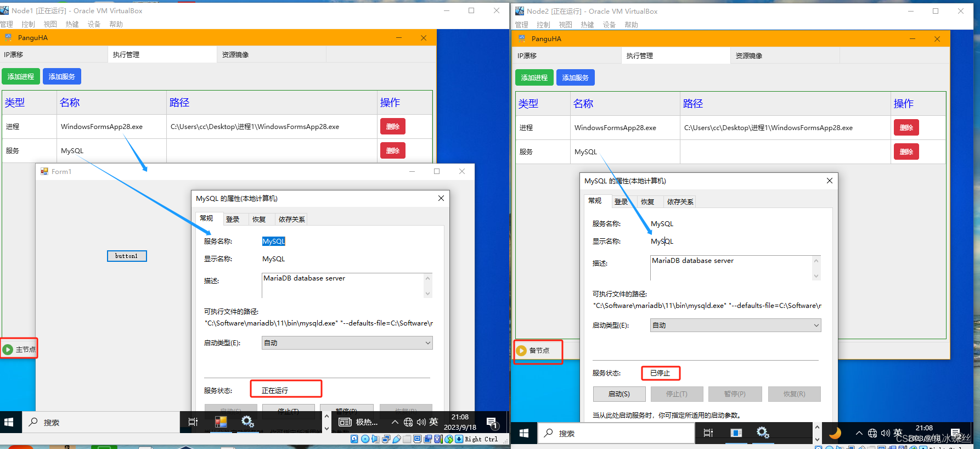Switch to 执行管理 tab in Node2 PanguHA
This screenshot has width=980, height=449.
pos(675,55)
